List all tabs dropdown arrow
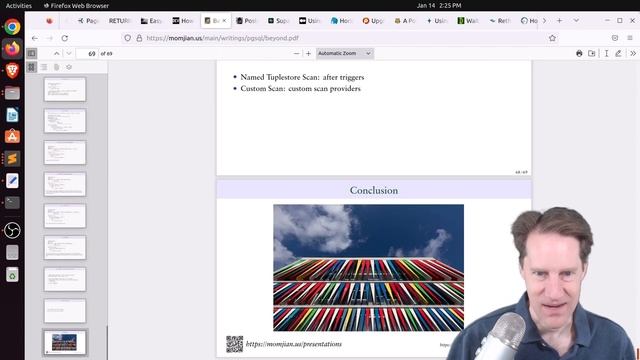Screen dimensions: 640x360 [576, 20]
